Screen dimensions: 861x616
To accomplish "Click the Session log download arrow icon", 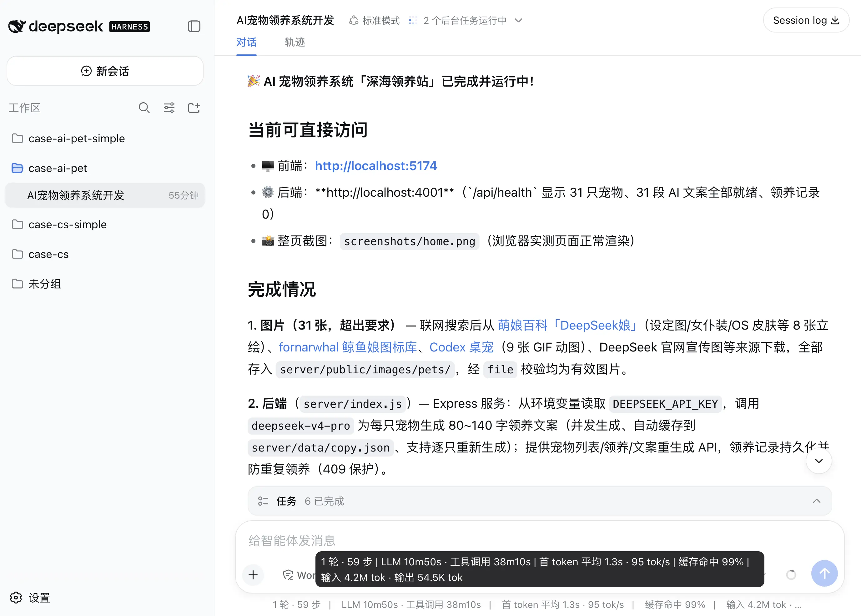I will (x=835, y=21).
